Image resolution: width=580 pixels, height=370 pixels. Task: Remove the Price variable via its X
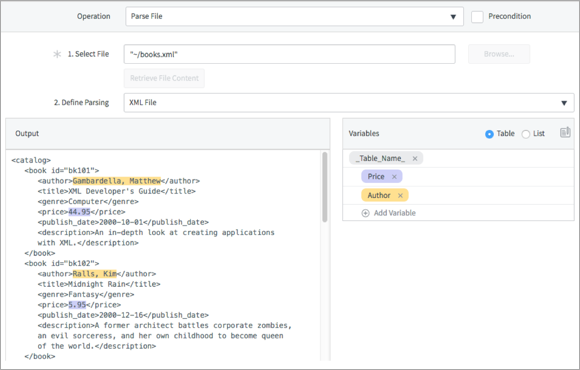tap(394, 177)
